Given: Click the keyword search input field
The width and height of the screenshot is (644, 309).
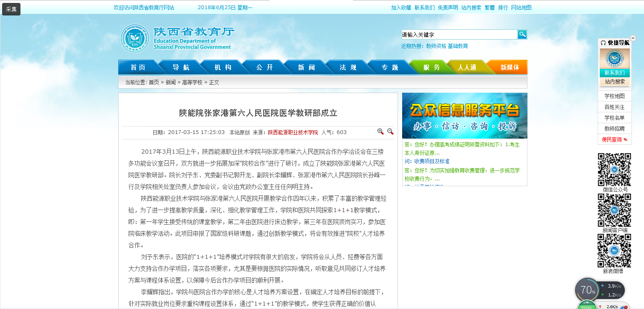Looking at the screenshot, I should coord(459,35).
